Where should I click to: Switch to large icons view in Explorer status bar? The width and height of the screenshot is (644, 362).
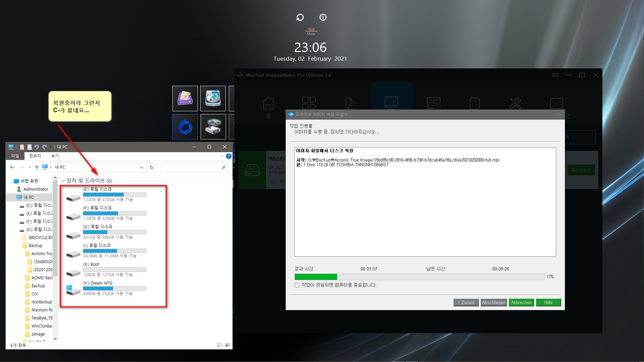227,345
